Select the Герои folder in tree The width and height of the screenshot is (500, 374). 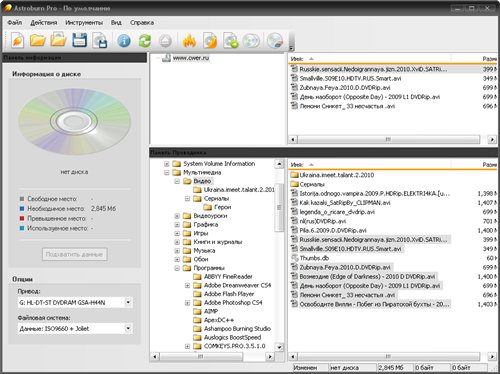pyautogui.click(x=222, y=207)
